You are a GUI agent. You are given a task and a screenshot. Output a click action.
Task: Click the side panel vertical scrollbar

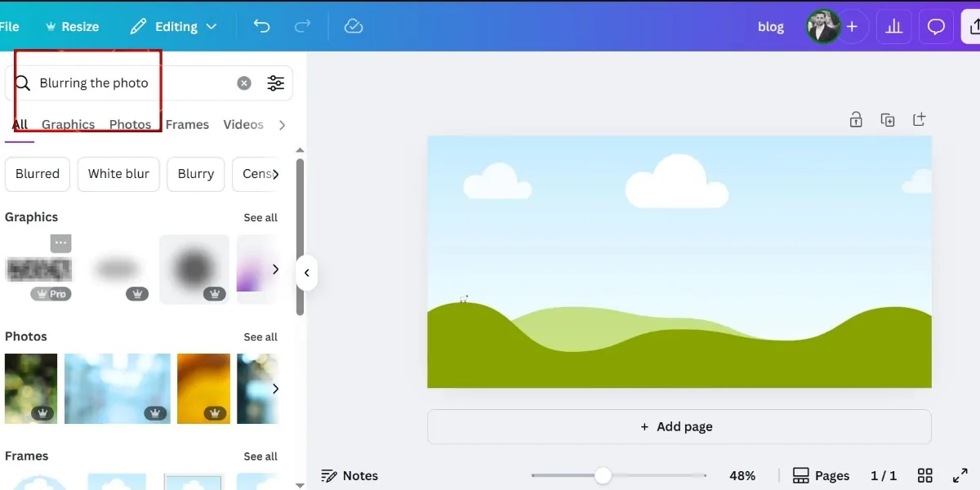pos(300,237)
